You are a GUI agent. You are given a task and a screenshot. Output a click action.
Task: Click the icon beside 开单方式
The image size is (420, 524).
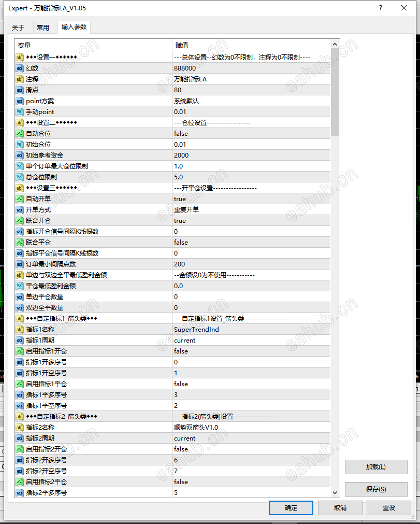19,210
